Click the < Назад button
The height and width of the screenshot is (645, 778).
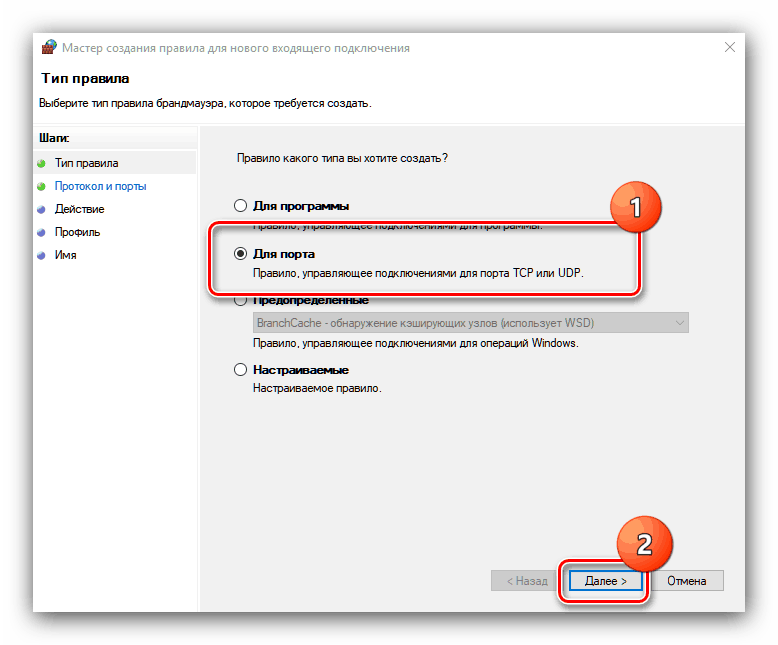pyautogui.click(x=527, y=580)
